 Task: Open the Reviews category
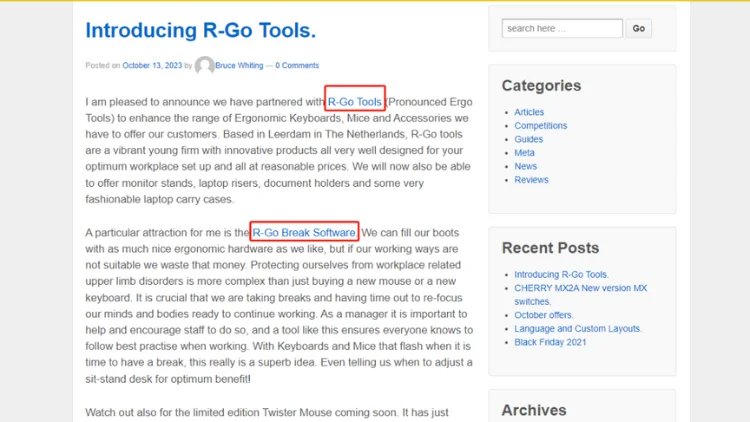531,180
